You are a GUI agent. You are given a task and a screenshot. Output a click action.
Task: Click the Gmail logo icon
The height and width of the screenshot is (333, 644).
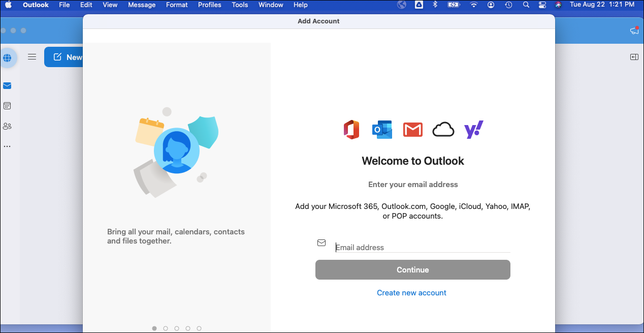click(412, 130)
